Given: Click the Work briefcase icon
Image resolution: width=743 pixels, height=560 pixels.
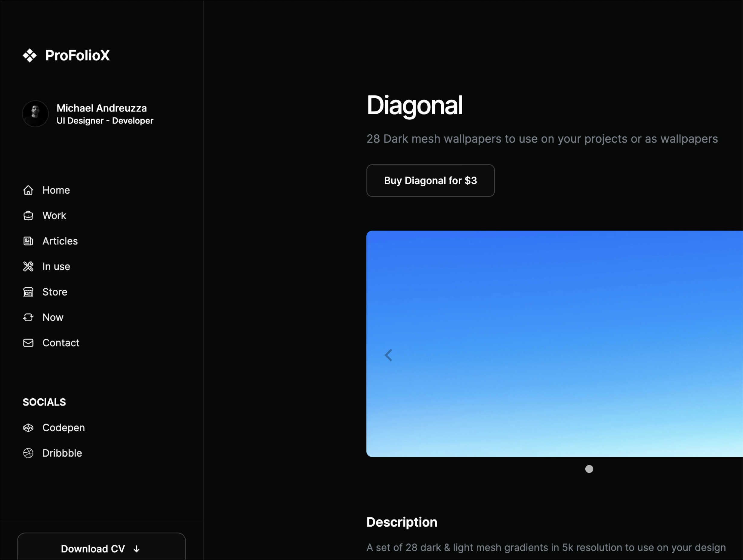Looking at the screenshot, I should tap(28, 216).
